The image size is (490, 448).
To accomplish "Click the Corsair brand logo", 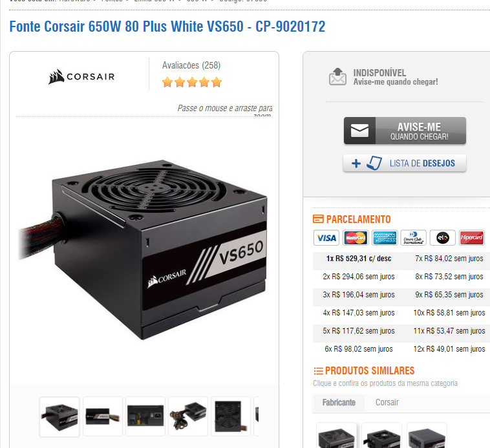I will click(x=81, y=76).
